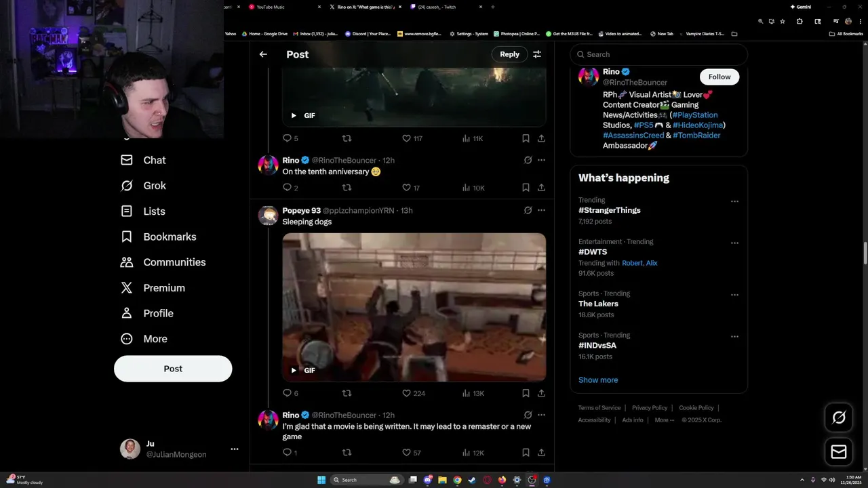Open the floating Messages envelope button

839,451
